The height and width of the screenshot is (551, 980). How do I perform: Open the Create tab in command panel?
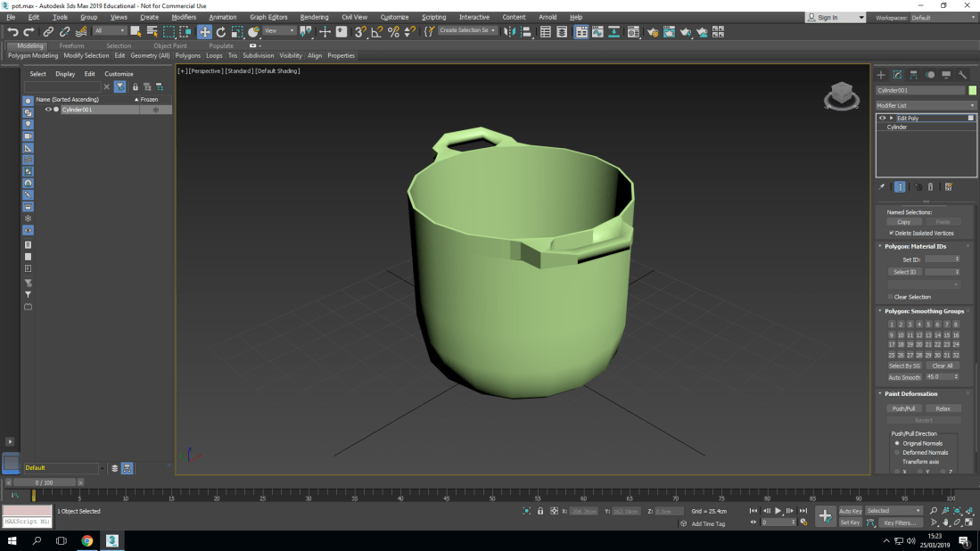[881, 75]
